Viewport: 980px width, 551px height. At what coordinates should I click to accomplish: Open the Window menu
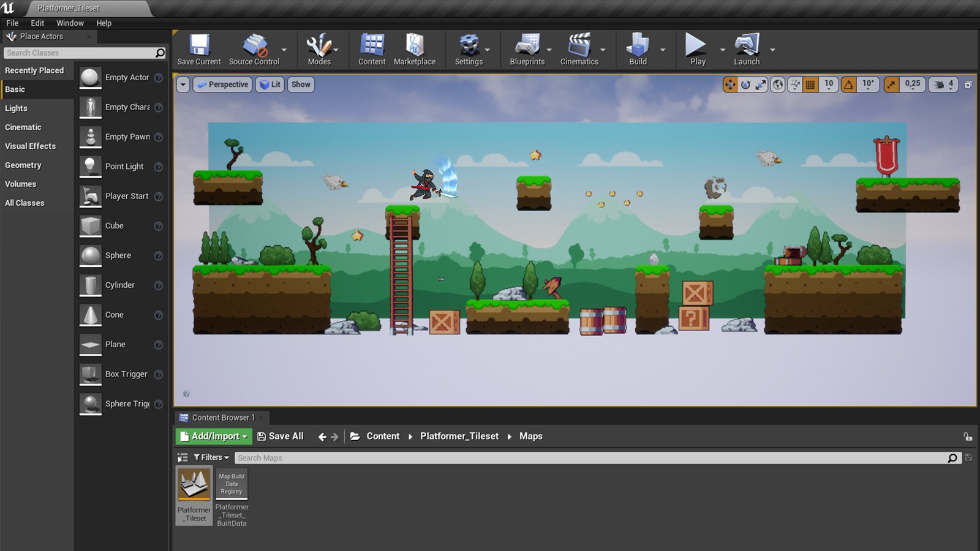tap(70, 23)
